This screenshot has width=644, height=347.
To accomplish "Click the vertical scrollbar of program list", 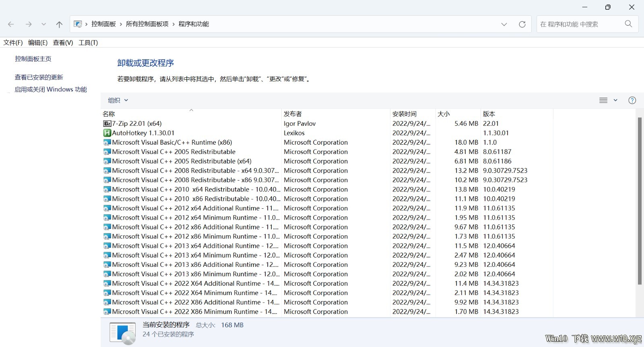I will 640,201.
